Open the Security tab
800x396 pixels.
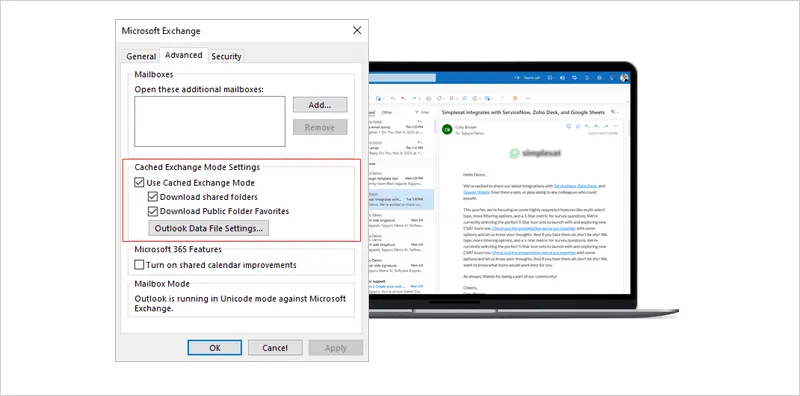coord(226,57)
